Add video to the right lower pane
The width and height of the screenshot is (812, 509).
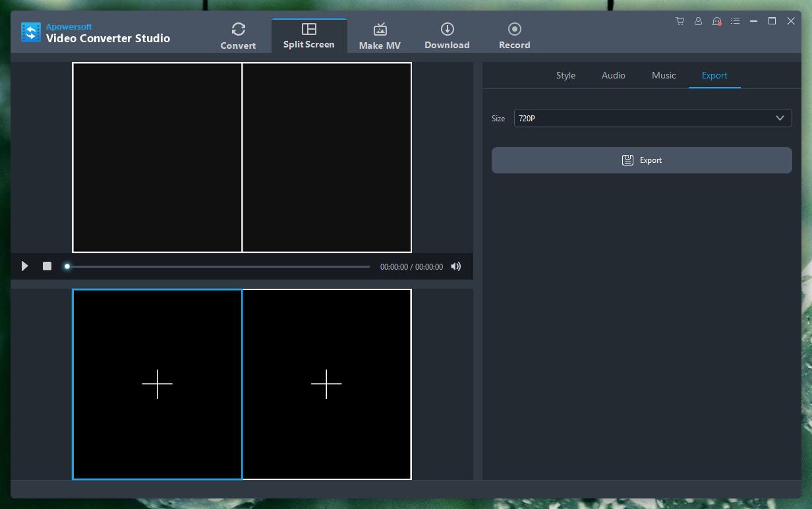(x=327, y=384)
